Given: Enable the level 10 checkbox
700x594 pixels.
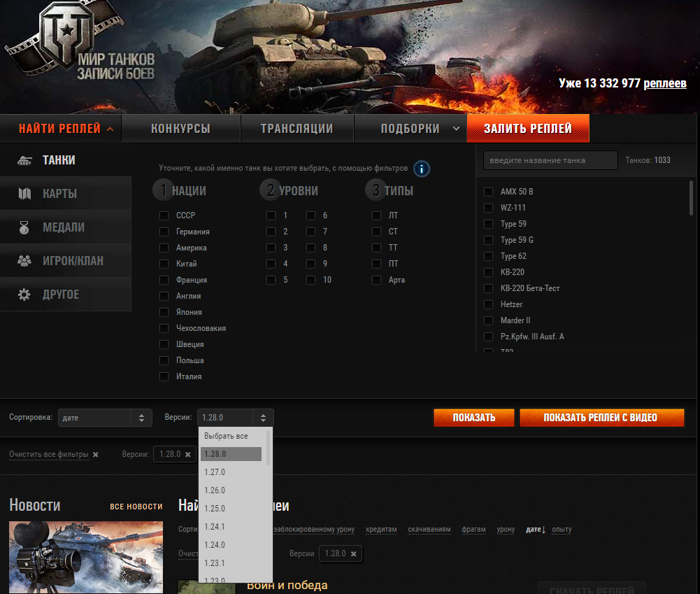Looking at the screenshot, I should pos(310,280).
